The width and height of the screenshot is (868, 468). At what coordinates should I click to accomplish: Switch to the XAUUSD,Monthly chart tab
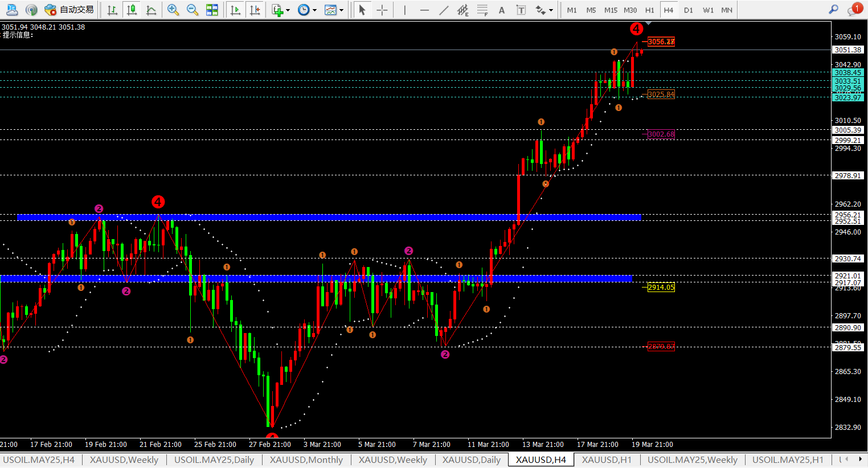[x=306, y=459]
